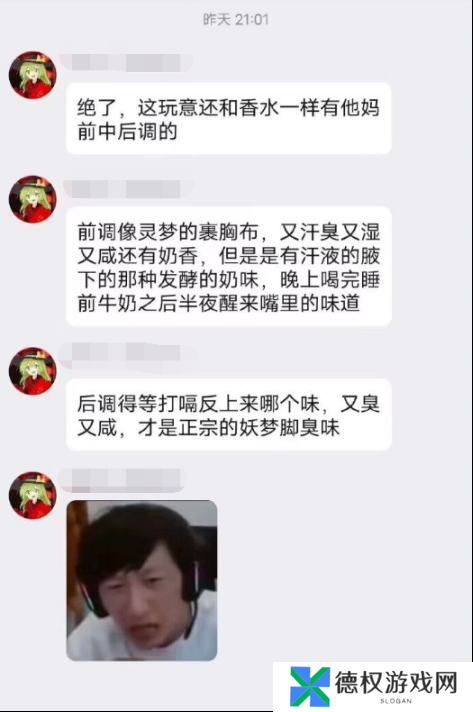Select blurred username above 后调得等打嗝 message

pyautogui.click(x=127, y=353)
